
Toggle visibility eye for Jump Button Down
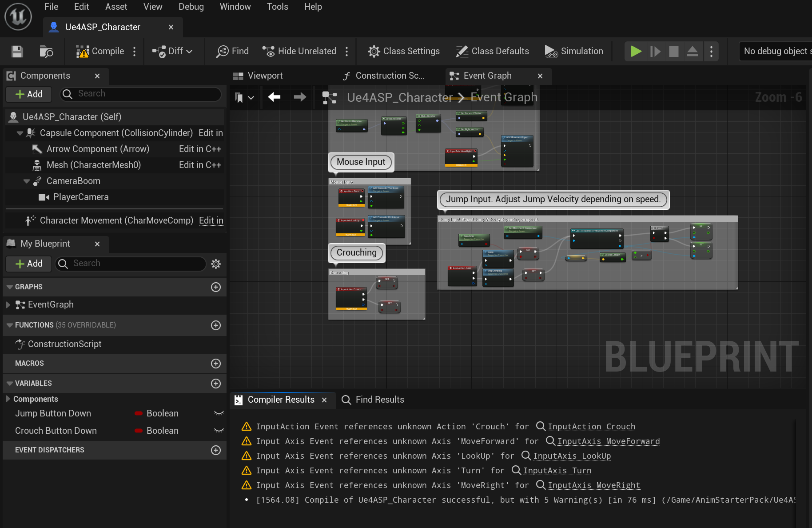click(219, 414)
